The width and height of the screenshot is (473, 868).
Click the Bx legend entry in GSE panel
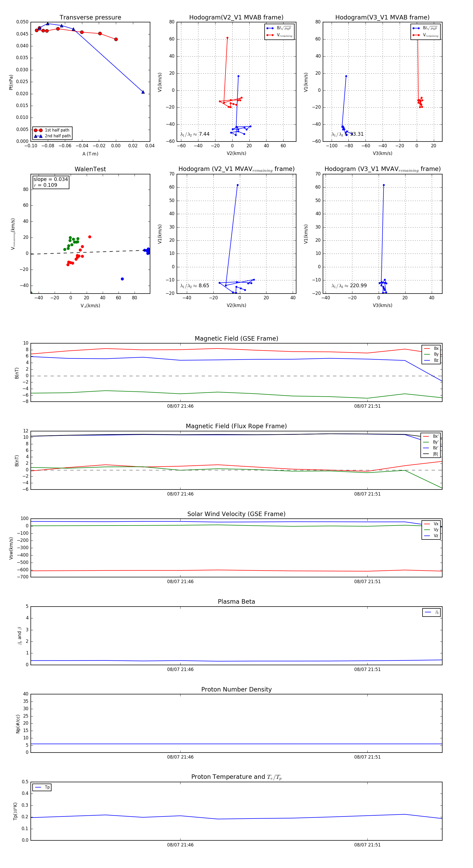pyautogui.click(x=431, y=349)
